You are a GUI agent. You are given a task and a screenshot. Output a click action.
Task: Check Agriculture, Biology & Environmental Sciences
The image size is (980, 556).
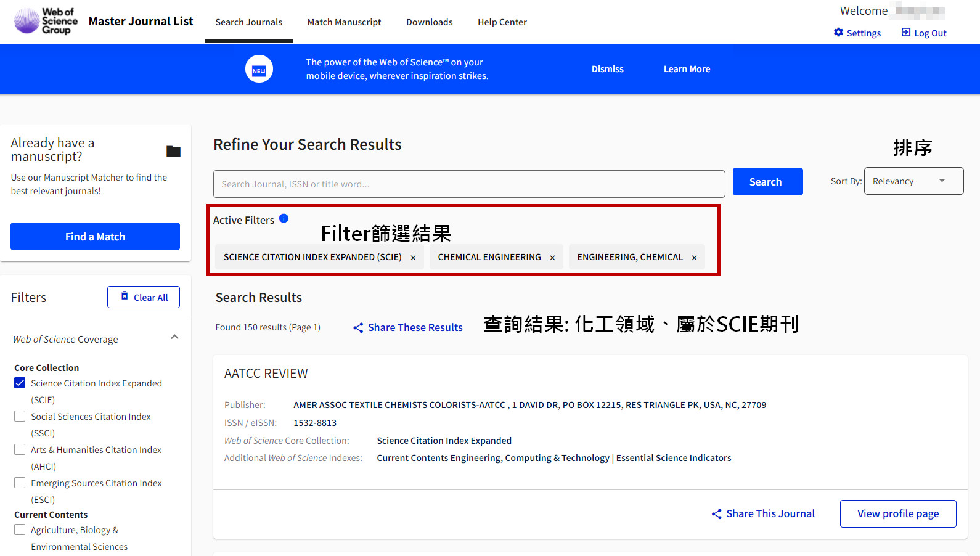pos(20,529)
